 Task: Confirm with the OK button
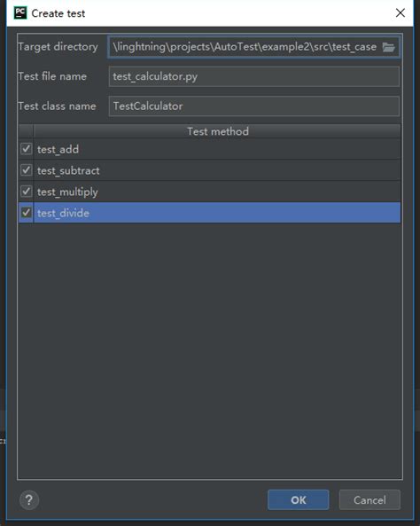pyautogui.click(x=298, y=500)
